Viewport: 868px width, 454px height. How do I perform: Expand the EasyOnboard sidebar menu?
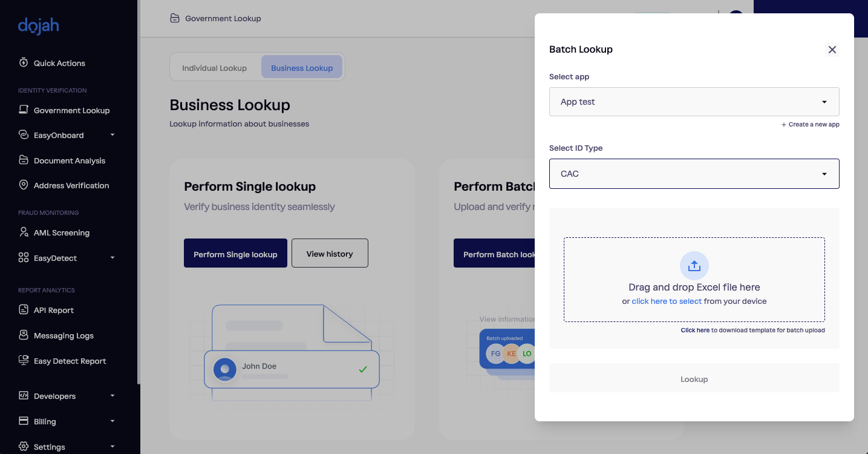(x=112, y=135)
